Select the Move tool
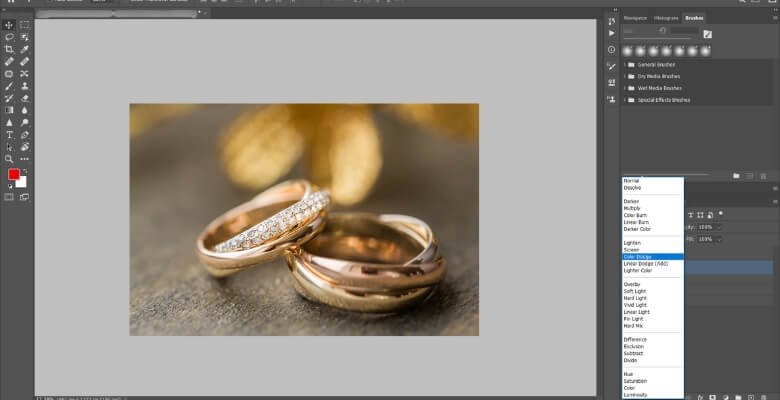Image resolution: width=780 pixels, height=400 pixels. click(9, 25)
